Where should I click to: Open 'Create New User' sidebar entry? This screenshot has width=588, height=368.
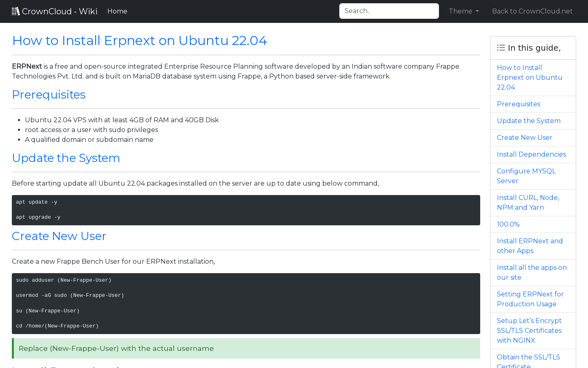524,137
